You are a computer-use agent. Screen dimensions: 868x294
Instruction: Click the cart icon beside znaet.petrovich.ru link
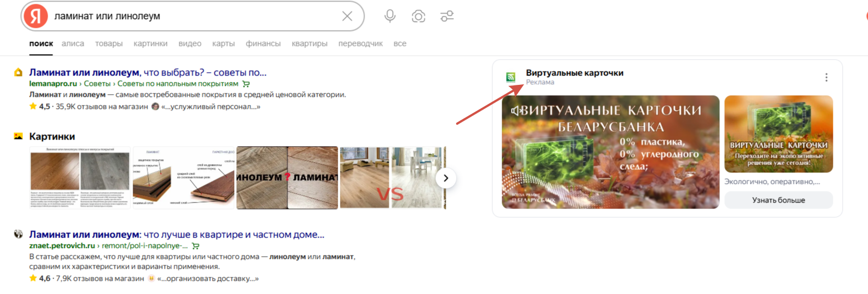(196, 246)
